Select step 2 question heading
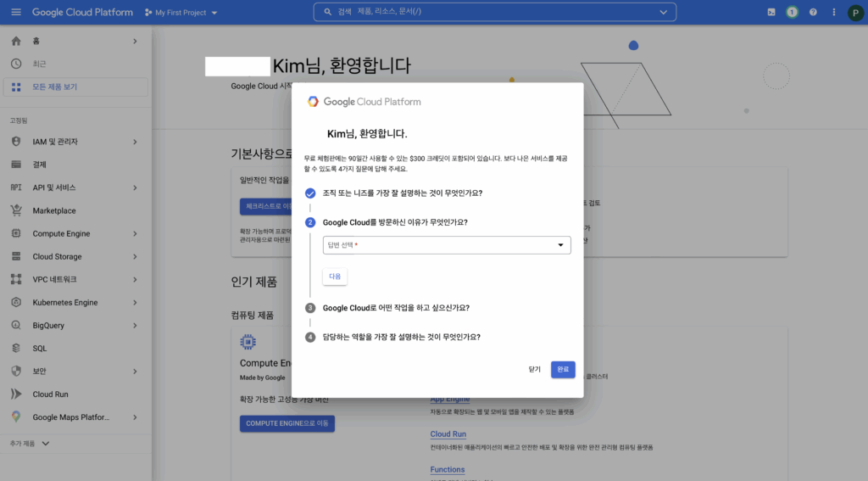Viewport: 868px width, 481px height. point(395,222)
